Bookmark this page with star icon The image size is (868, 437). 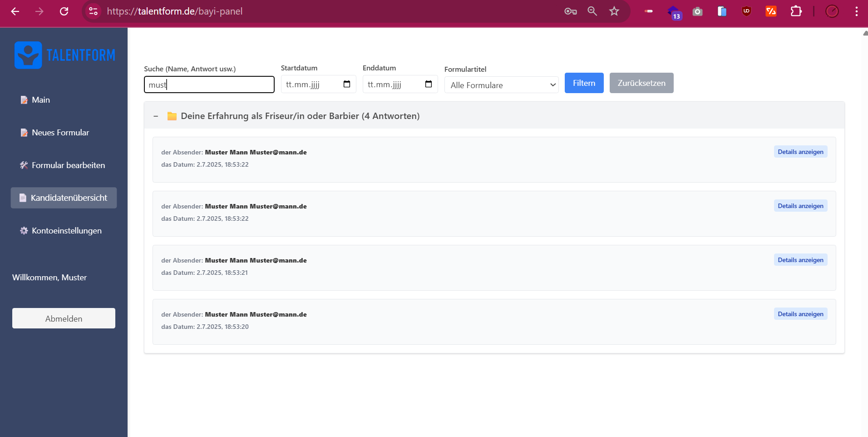(614, 11)
